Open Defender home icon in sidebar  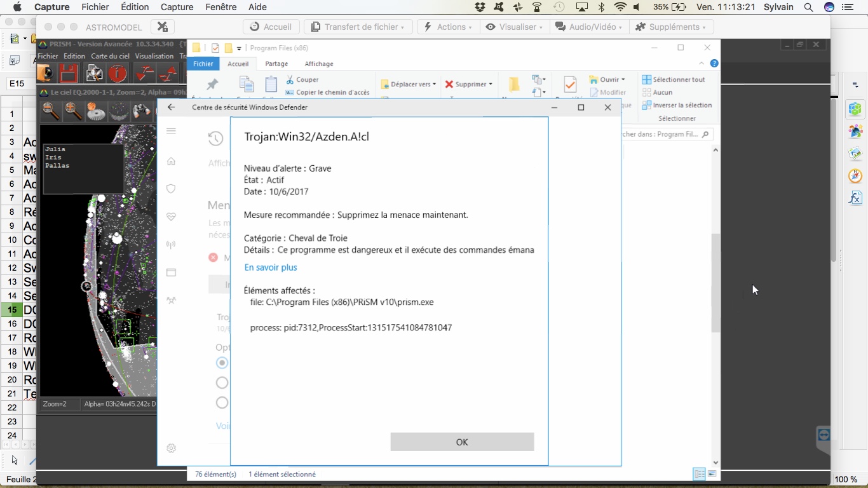tap(171, 161)
